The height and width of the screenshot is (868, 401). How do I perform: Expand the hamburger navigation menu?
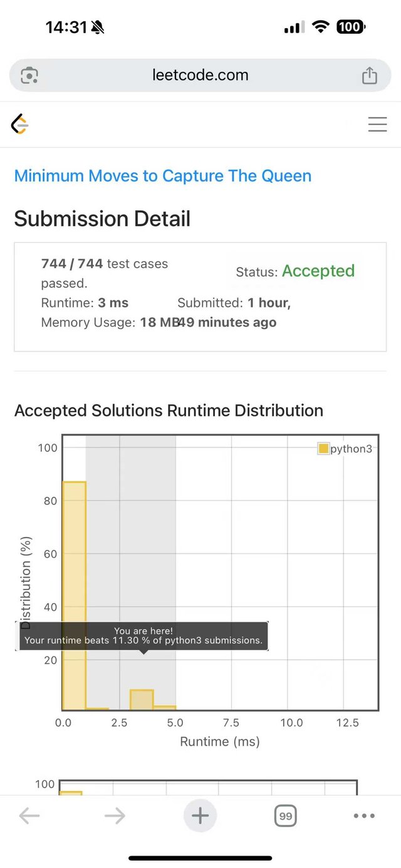377,125
